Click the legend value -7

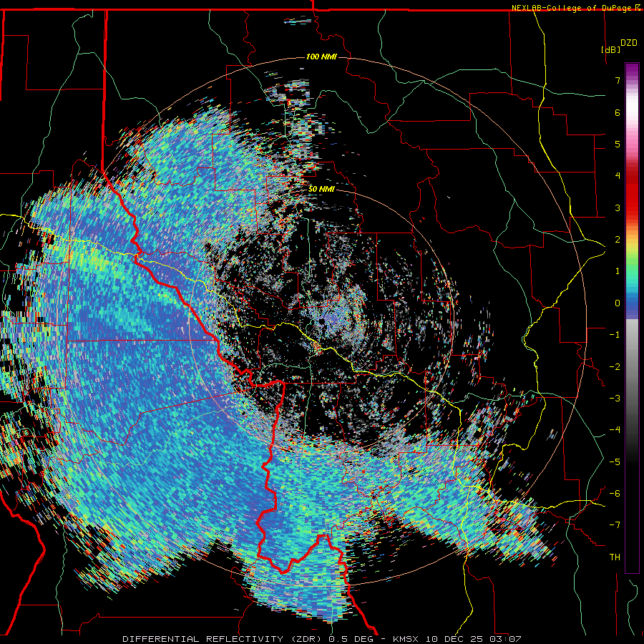615,525
